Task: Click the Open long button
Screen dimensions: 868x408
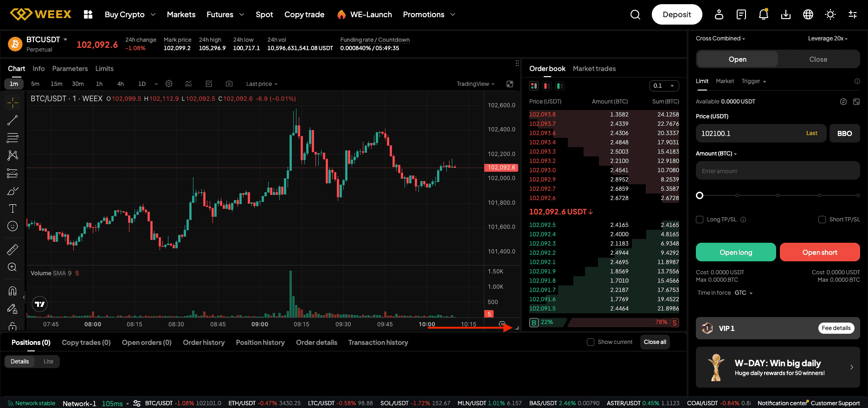Action: pyautogui.click(x=735, y=252)
